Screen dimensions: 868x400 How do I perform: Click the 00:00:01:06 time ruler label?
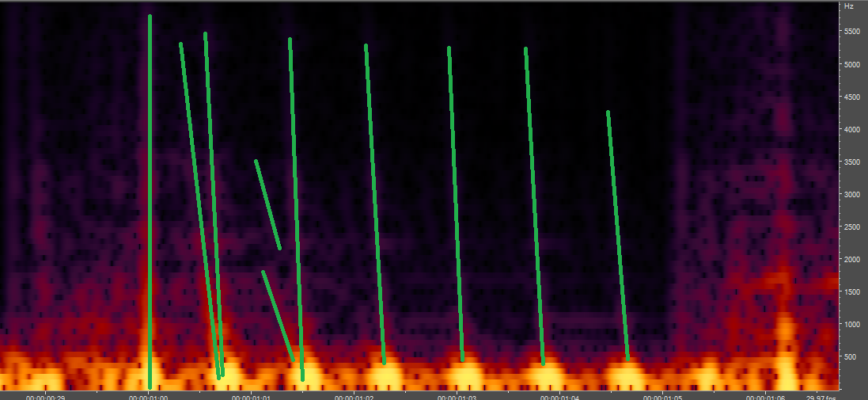766,397
